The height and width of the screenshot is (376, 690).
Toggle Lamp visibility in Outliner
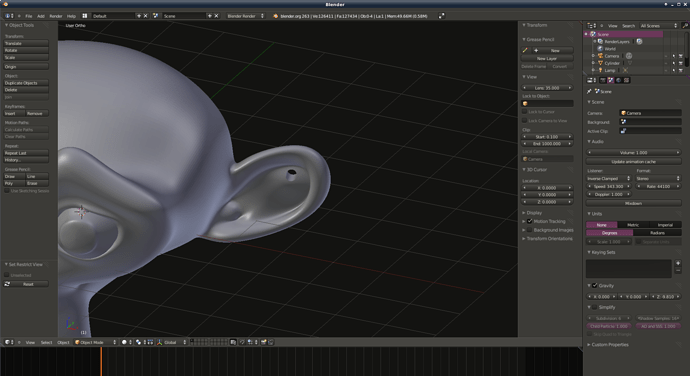point(666,70)
